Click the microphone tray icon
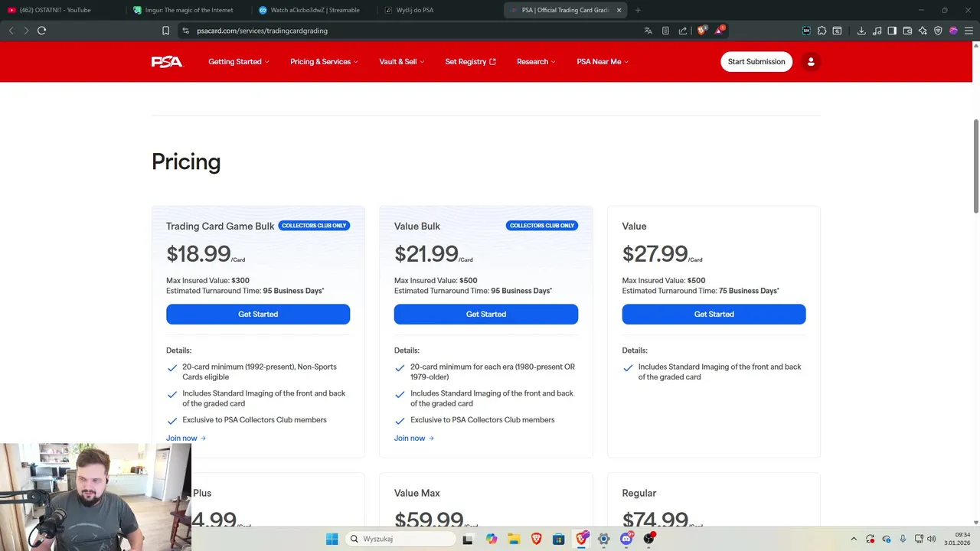 tap(903, 539)
